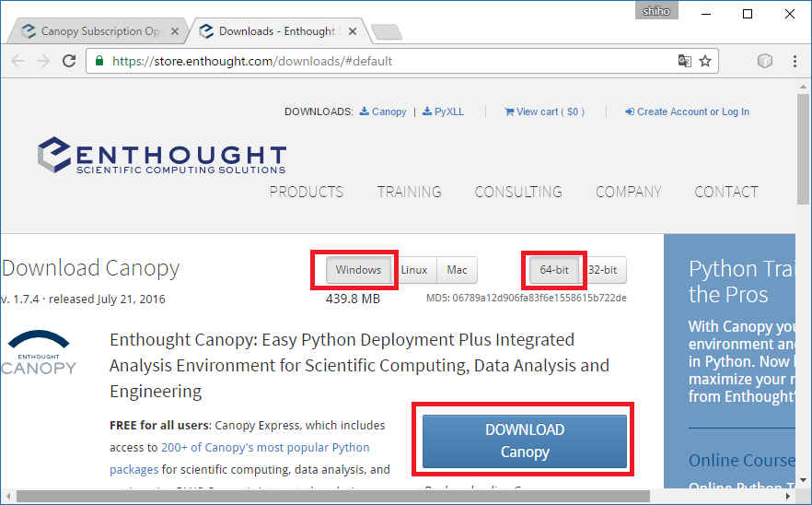Maximize the browser window
This screenshot has height=505, width=812.
(x=748, y=14)
